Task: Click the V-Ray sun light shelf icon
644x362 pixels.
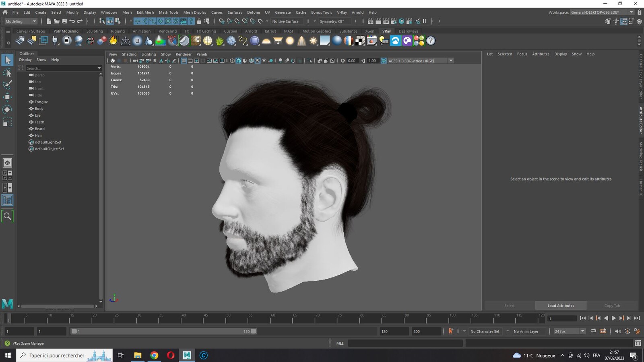Action: point(313,41)
